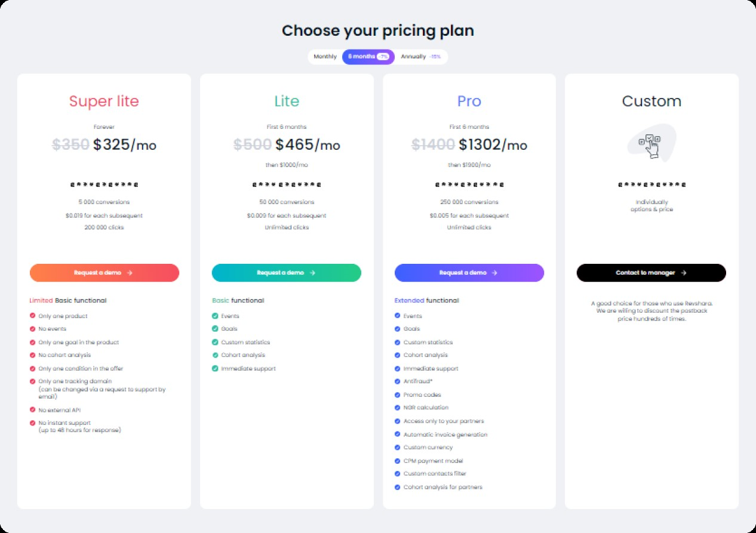Click the Pro plan title
The width and height of the screenshot is (756, 533).
tap(469, 101)
